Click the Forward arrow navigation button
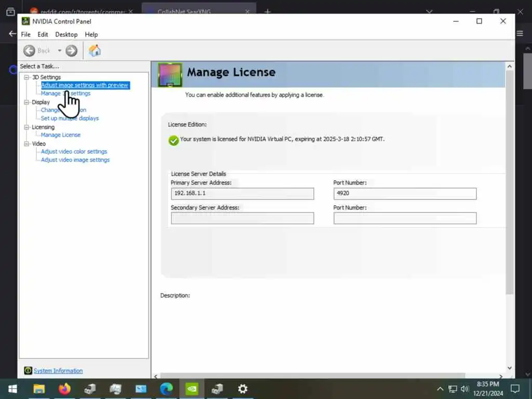Viewport: 532px width, 399px height. click(71, 51)
